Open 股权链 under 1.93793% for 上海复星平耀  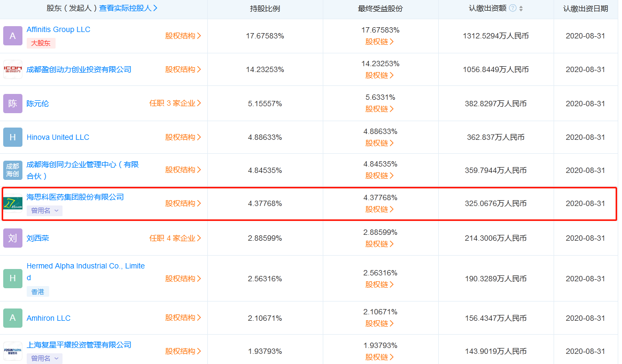pos(379,357)
